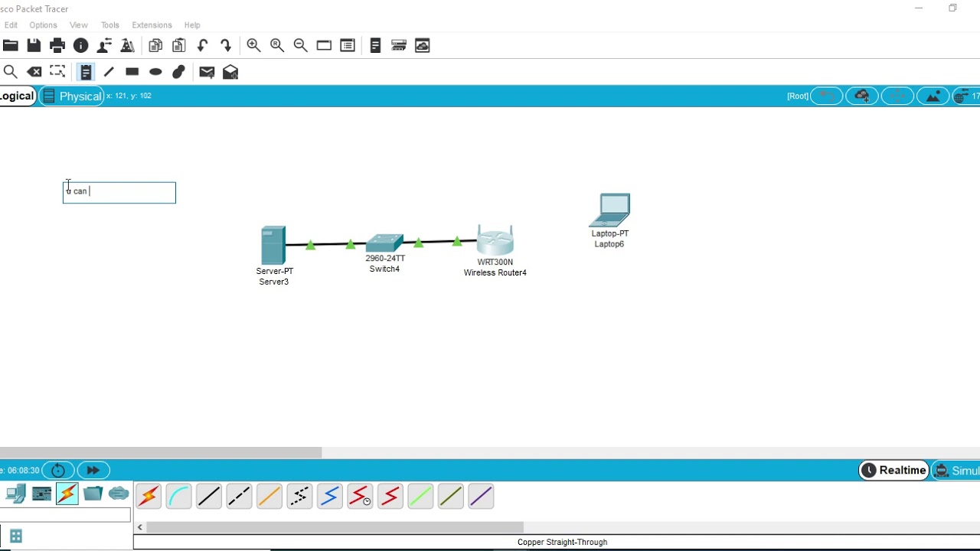
Task: Choose the Console cable (light blue curve)
Action: click(178, 497)
